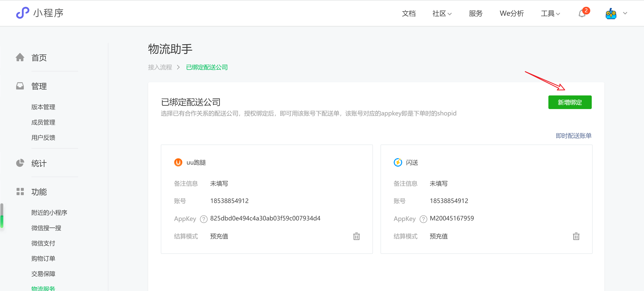The width and height of the screenshot is (644, 291).
Task: Click the 小程序 logo icon
Action: click(x=23, y=13)
